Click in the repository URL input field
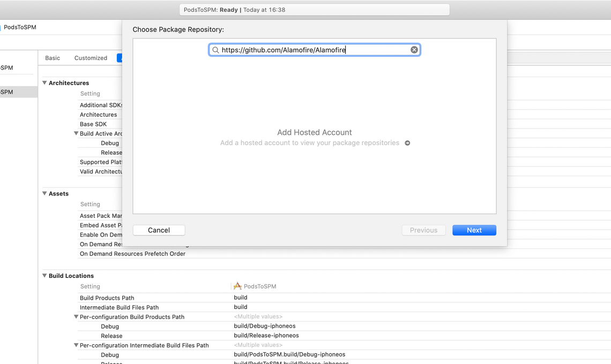Viewport: 611px width, 364px height. click(315, 50)
